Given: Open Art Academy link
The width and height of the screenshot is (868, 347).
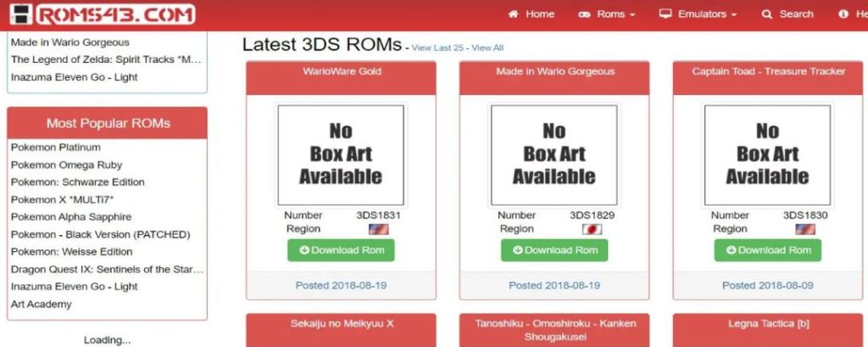Looking at the screenshot, I should pyautogui.click(x=41, y=305).
